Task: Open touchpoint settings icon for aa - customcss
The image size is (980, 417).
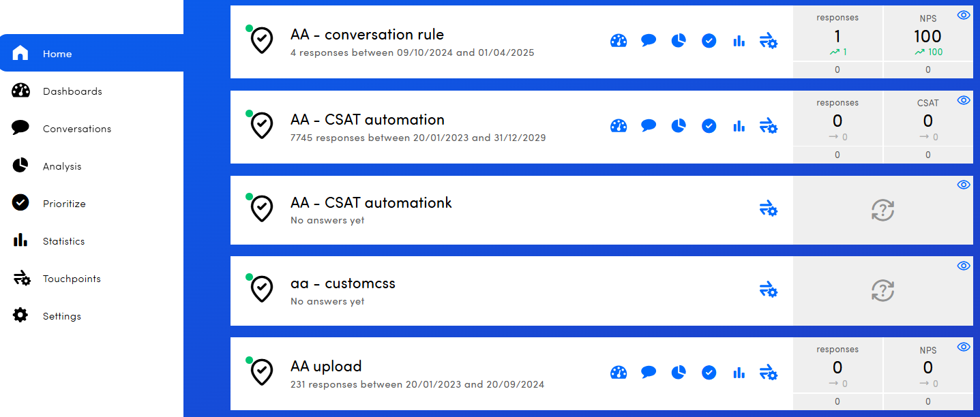Action: click(769, 290)
